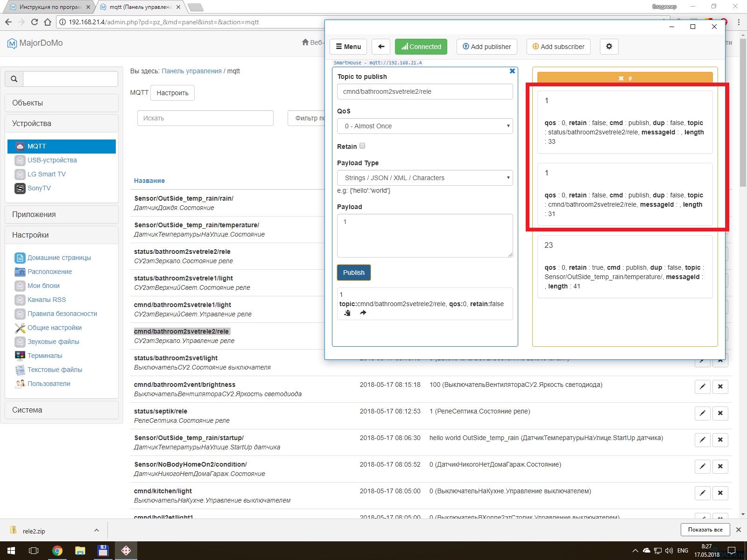Click Add publisher
This screenshot has height=560, width=747.
click(x=486, y=47)
